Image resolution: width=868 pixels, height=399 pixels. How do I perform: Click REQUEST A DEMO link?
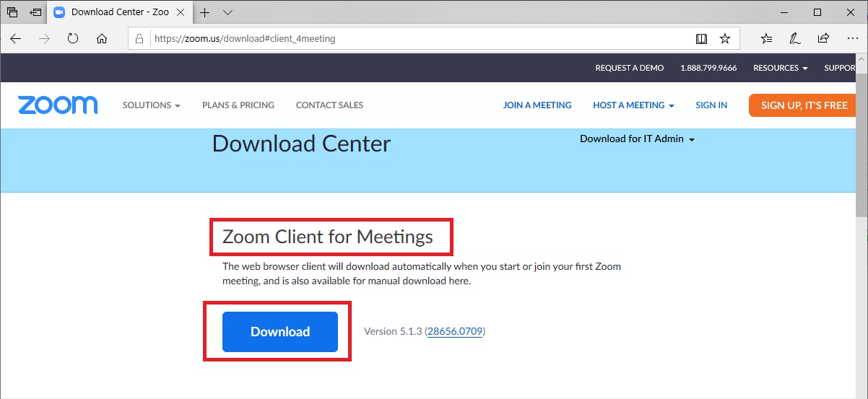(630, 68)
